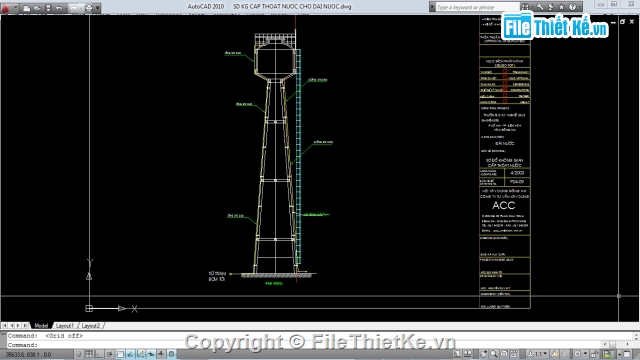
Task: Save drawing with the Save icon
Action: coord(48,8)
